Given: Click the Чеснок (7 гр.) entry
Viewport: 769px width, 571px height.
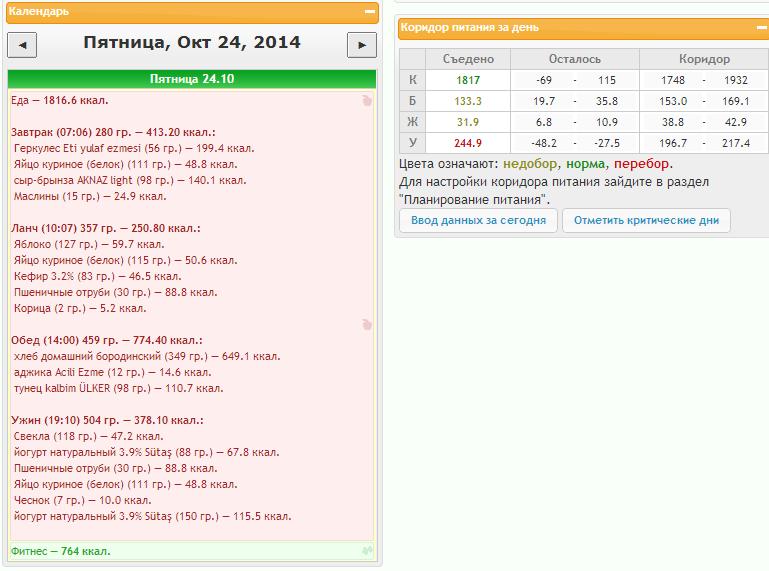Looking at the screenshot, I should (82, 500).
